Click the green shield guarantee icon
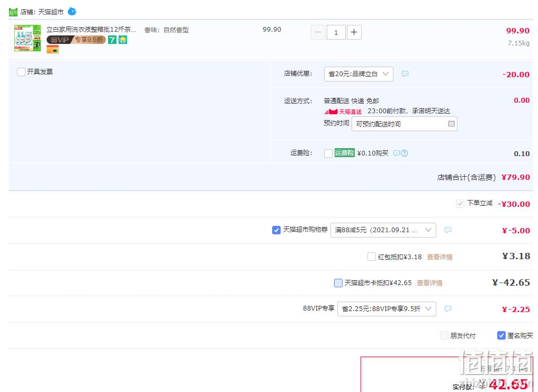This screenshot has width=538, height=392. (123, 40)
